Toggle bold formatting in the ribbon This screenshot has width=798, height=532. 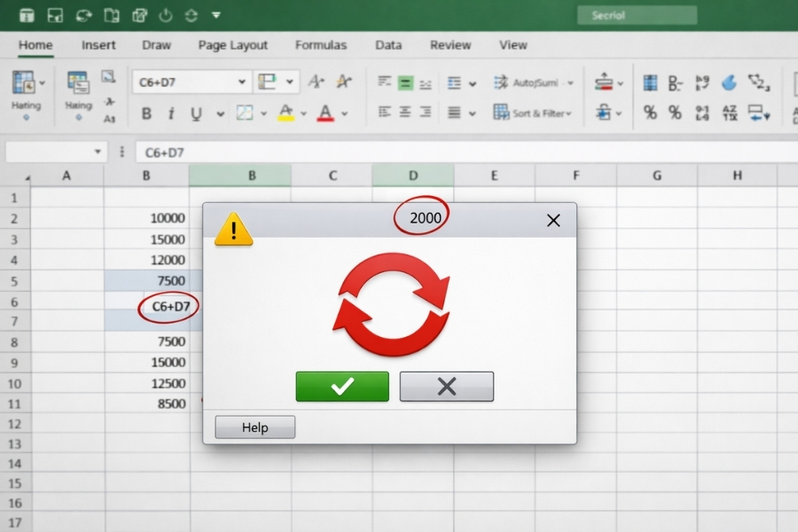[x=146, y=113]
